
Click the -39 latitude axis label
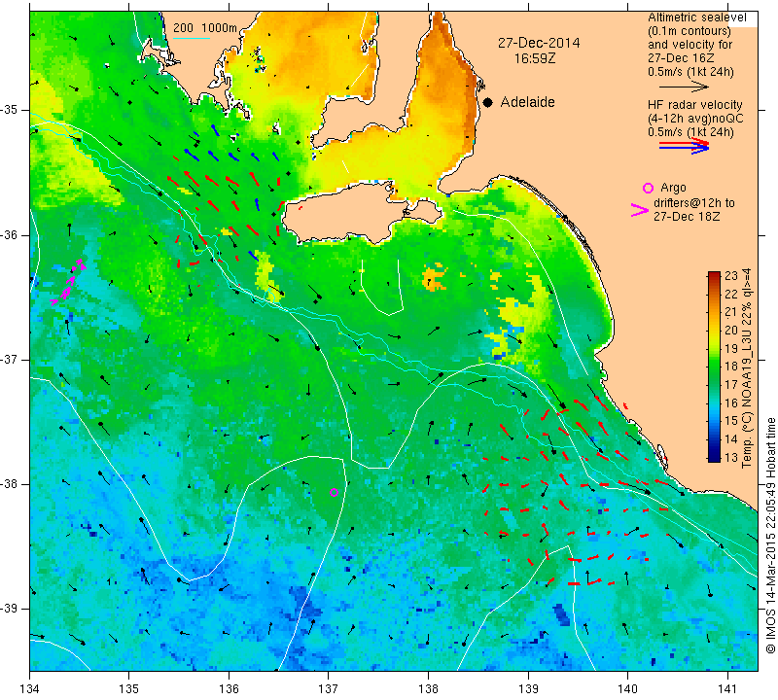pos(9,609)
